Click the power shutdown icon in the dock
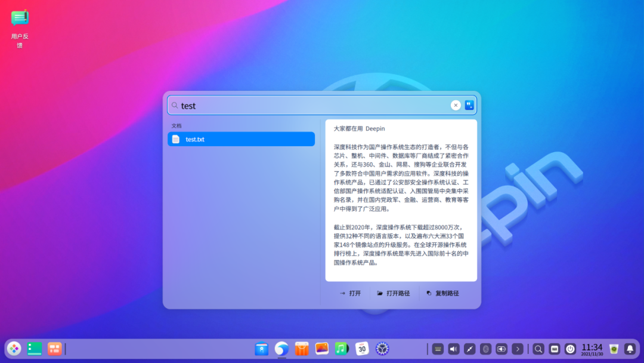Viewport: 644px width, 363px height. pos(571,349)
